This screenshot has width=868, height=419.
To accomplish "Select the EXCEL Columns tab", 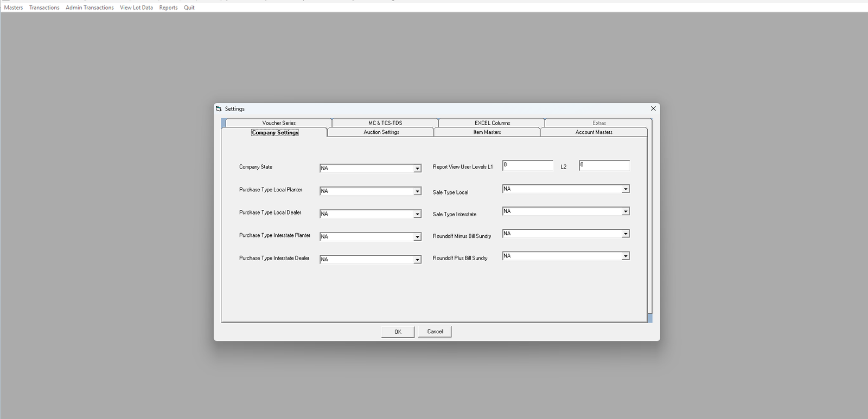I will [492, 123].
